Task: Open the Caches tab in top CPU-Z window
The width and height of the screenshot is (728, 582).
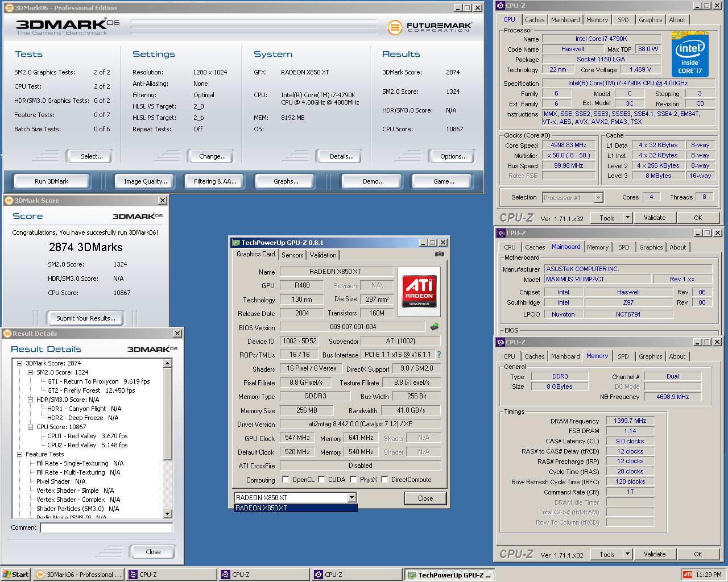Action: (x=535, y=20)
